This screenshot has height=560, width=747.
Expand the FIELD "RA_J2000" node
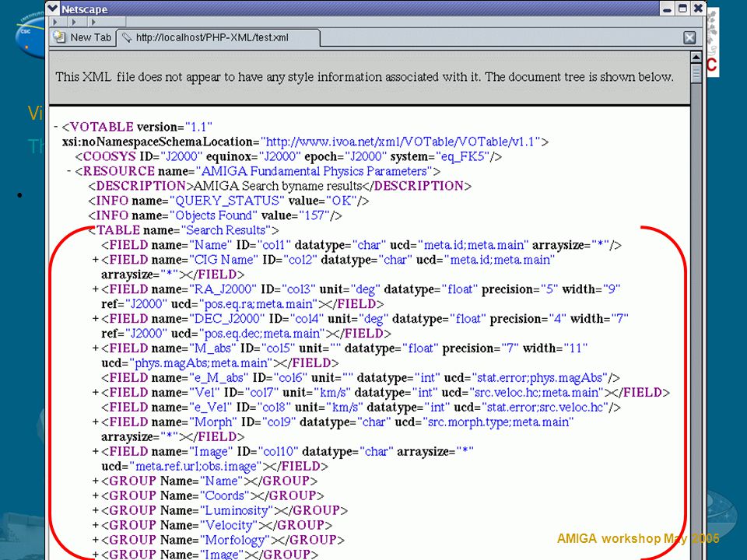[95, 289]
